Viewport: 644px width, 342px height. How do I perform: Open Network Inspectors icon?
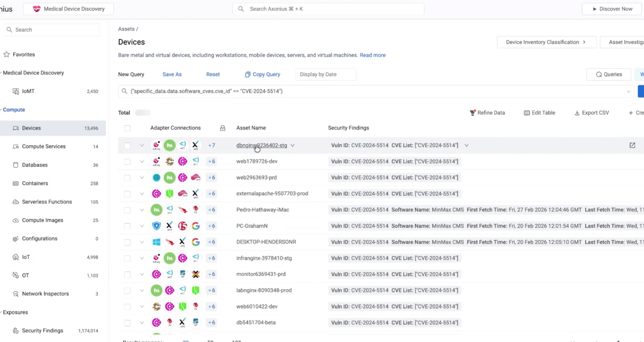pos(16,294)
